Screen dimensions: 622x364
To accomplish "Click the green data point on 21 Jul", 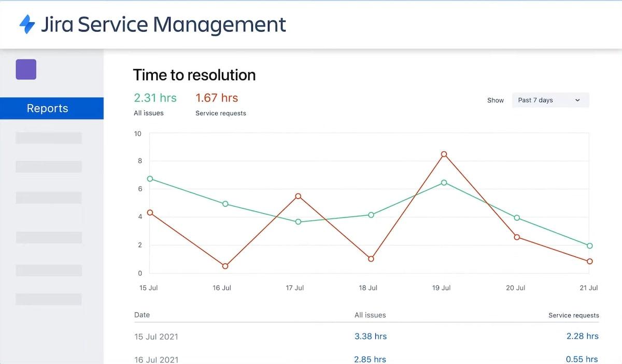I will point(590,246).
